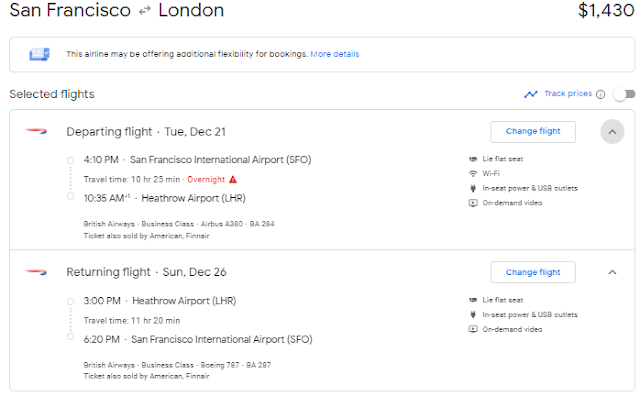Viewport: 640px width, 396px height.
Task: Click the returning flight British Airways logo
Action: click(36, 272)
